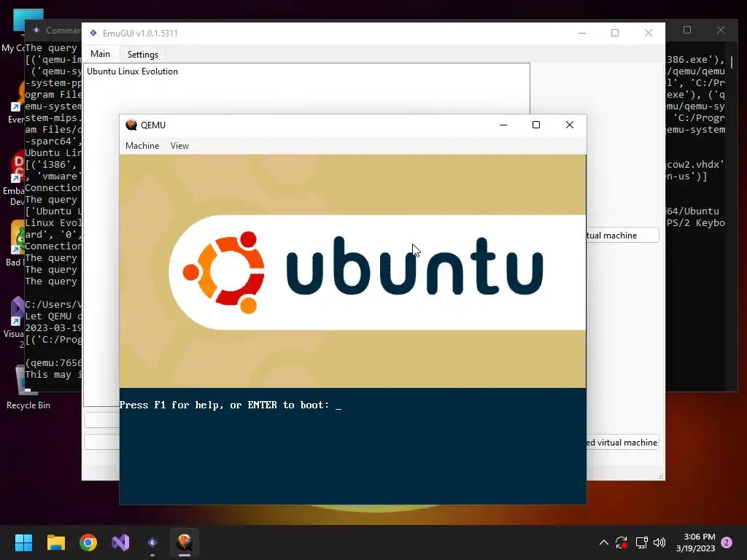Click the EmuGUI window title icon
The height and width of the screenshot is (560, 747).
coord(93,33)
